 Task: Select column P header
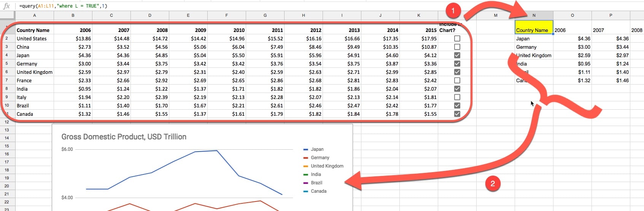click(x=611, y=15)
